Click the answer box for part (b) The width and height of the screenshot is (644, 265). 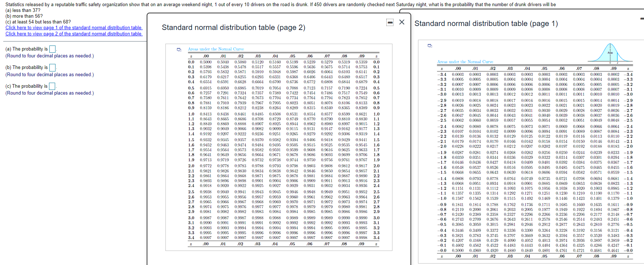pos(52,68)
